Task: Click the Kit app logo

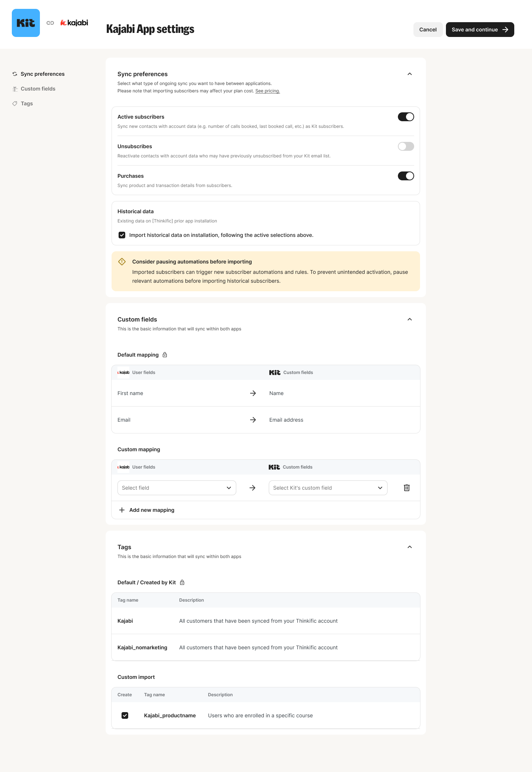Action: [x=25, y=23]
